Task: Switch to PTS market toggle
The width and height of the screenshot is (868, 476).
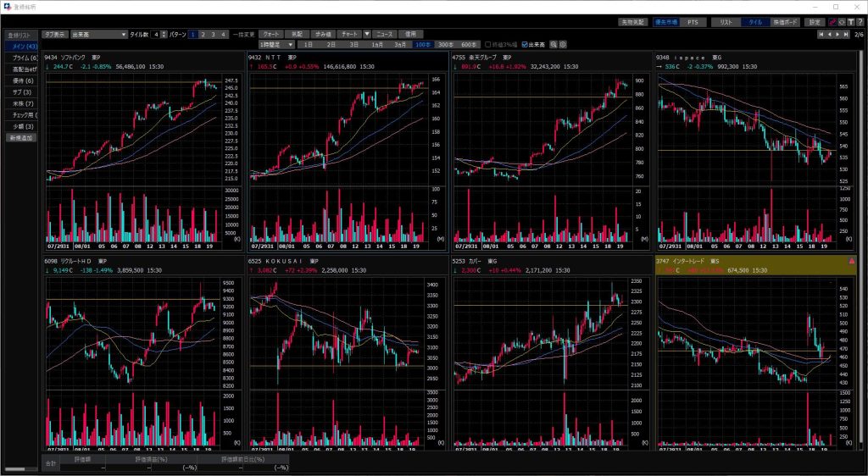Action: click(693, 22)
